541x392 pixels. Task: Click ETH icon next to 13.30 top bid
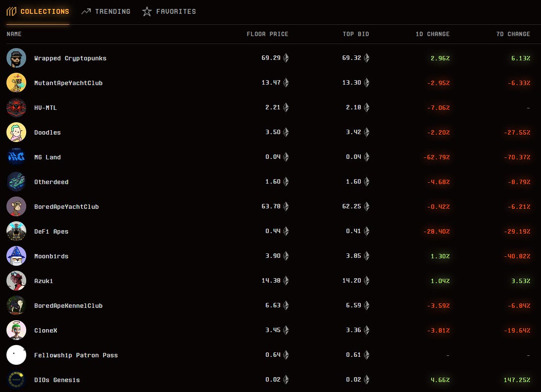tap(366, 83)
